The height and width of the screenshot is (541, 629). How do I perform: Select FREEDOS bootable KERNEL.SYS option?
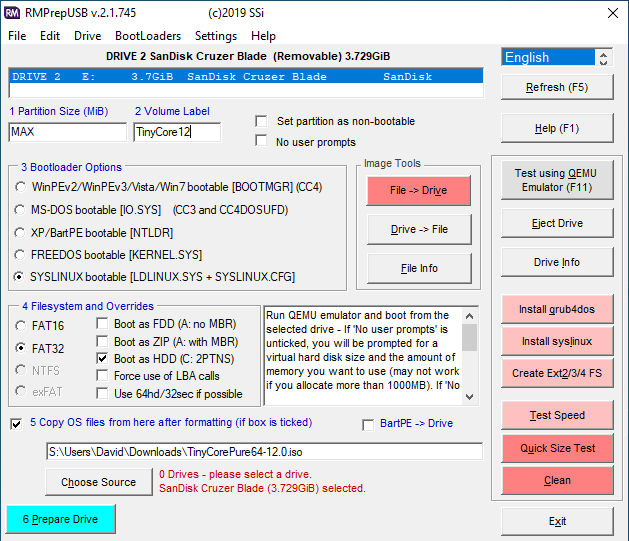point(20,255)
